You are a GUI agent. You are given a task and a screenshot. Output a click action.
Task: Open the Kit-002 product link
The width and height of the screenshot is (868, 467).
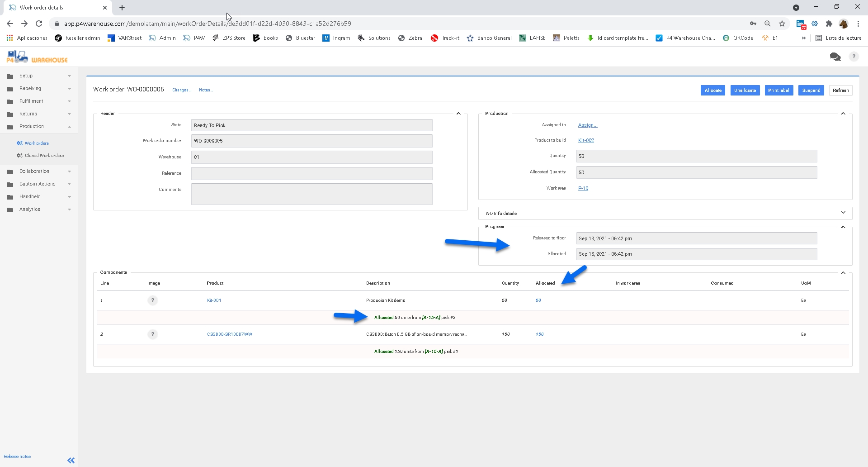click(586, 140)
